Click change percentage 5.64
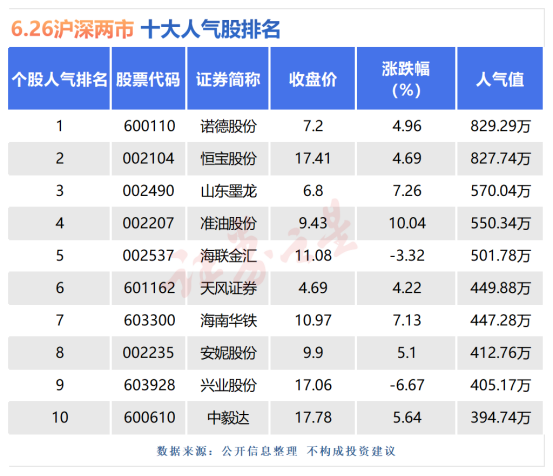Viewport: 553px width, 476px height. pos(407,418)
